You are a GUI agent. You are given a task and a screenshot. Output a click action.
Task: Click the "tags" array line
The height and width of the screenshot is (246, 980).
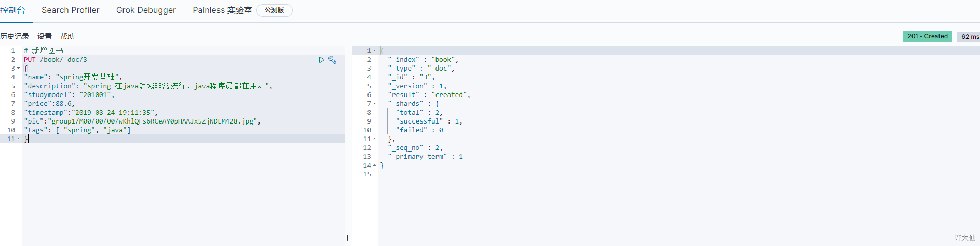pos(77,130)
